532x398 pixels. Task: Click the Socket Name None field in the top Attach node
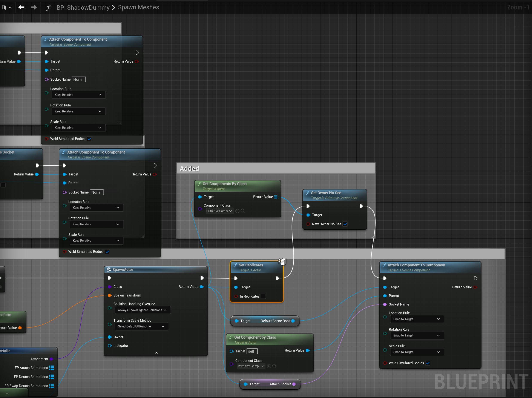pos(78,79)
